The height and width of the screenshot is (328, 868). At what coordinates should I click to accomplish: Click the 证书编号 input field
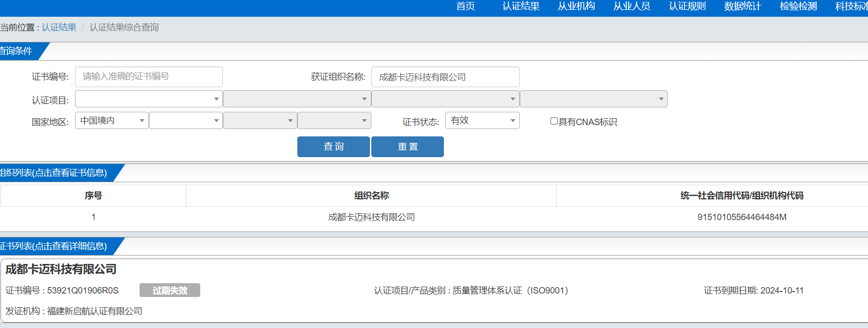(149, 77)
